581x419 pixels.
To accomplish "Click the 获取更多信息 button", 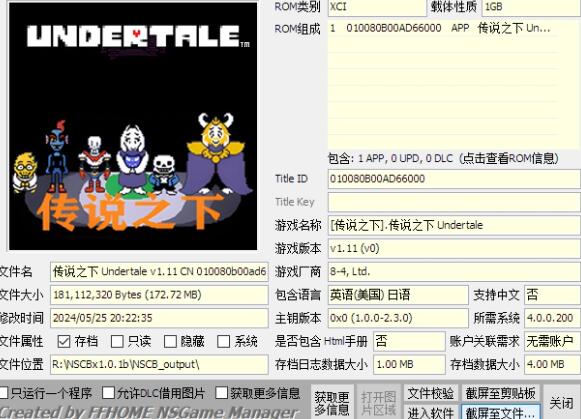I will (332, 403).
